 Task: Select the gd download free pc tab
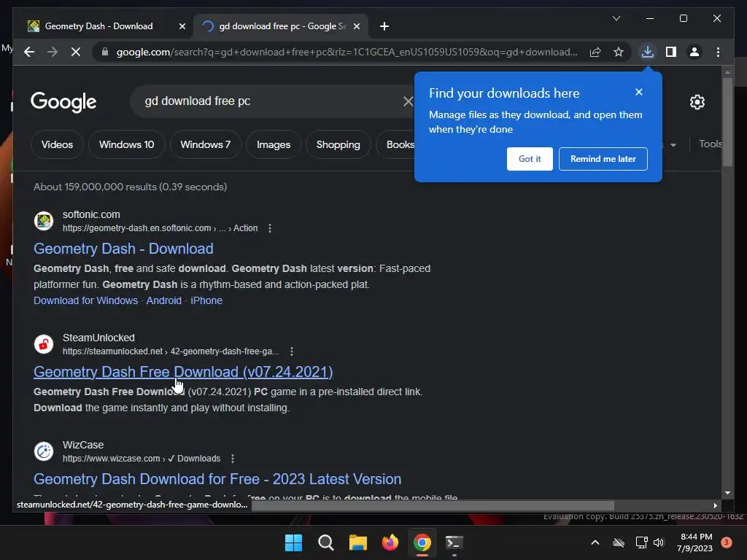[x=281, y=26]
